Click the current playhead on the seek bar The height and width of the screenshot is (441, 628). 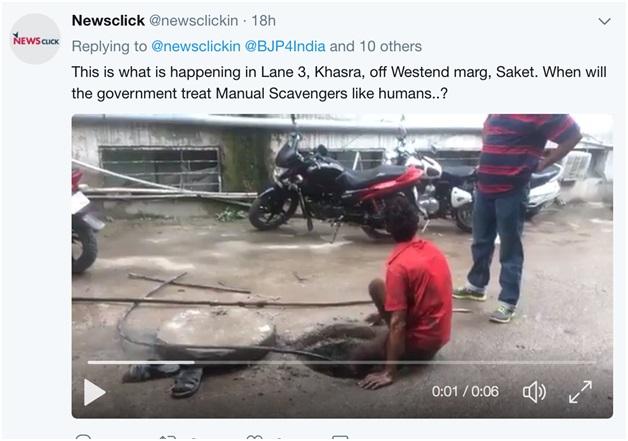tap(194, 363)
